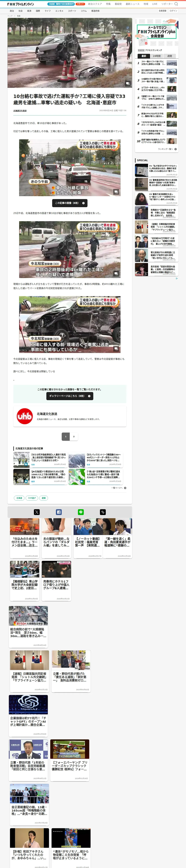The width and height of the screenshot is (186, 868).
Task: Switch ranking to 24時間 tab
Action: point(157,56)
